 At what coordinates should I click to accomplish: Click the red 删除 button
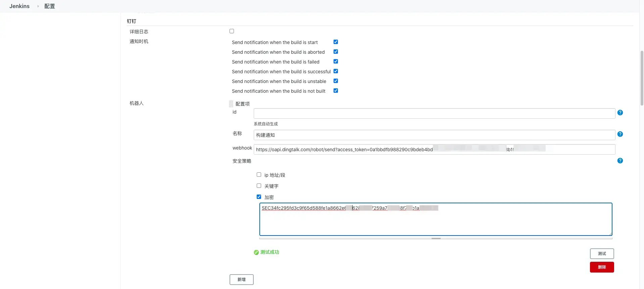(x=602, y=267)
